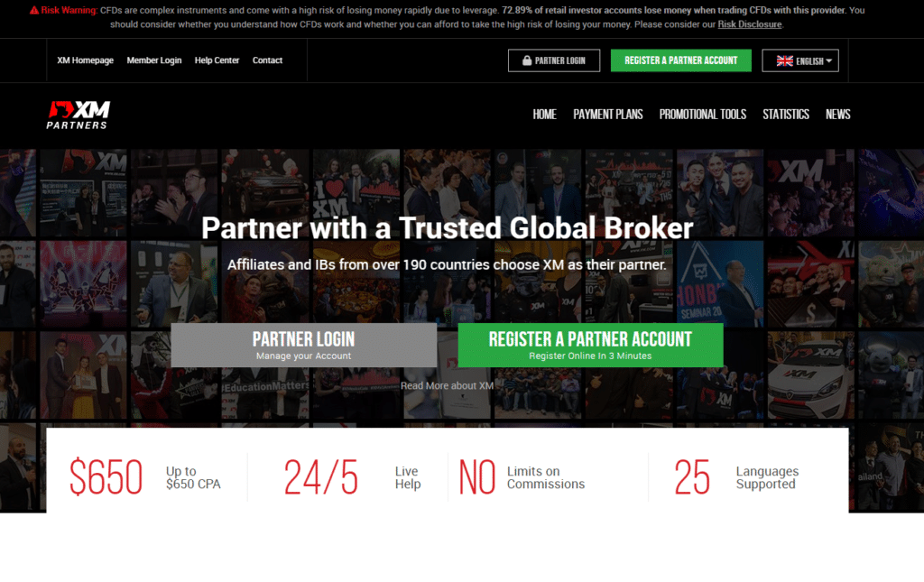Click the red risk warning triangle icon

[34, 10]
